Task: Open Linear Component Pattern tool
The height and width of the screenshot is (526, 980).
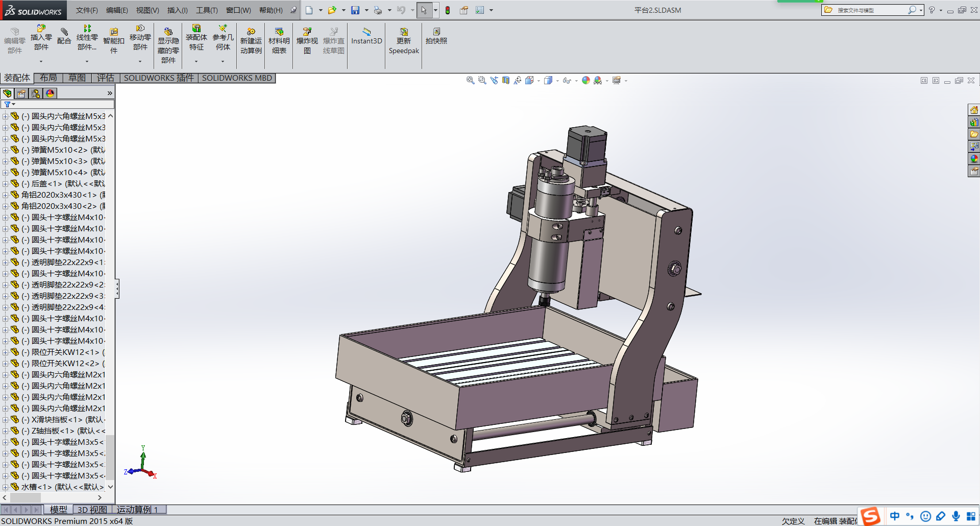Action: pos(87,37)
